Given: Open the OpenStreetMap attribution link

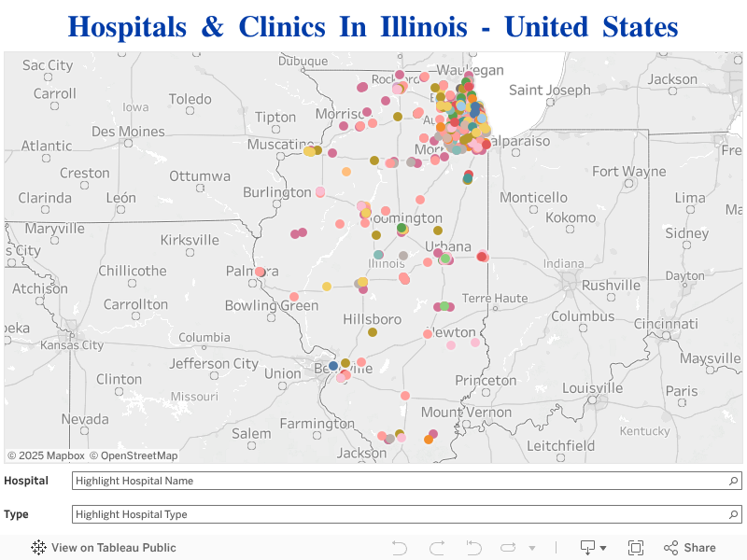Looking at the screenshot, I should tap(134, 455).
